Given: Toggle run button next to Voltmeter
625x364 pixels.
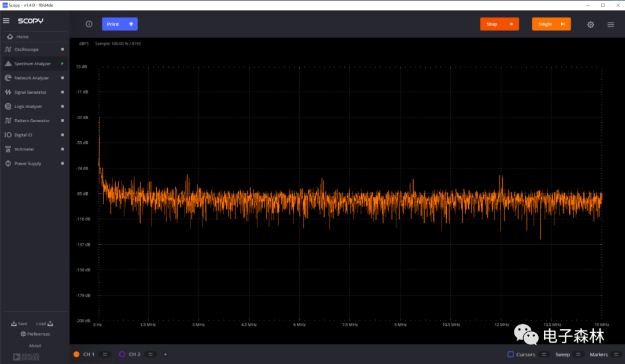Looking at the screenshot, I should pyautogui.click(x=62, y=149).
